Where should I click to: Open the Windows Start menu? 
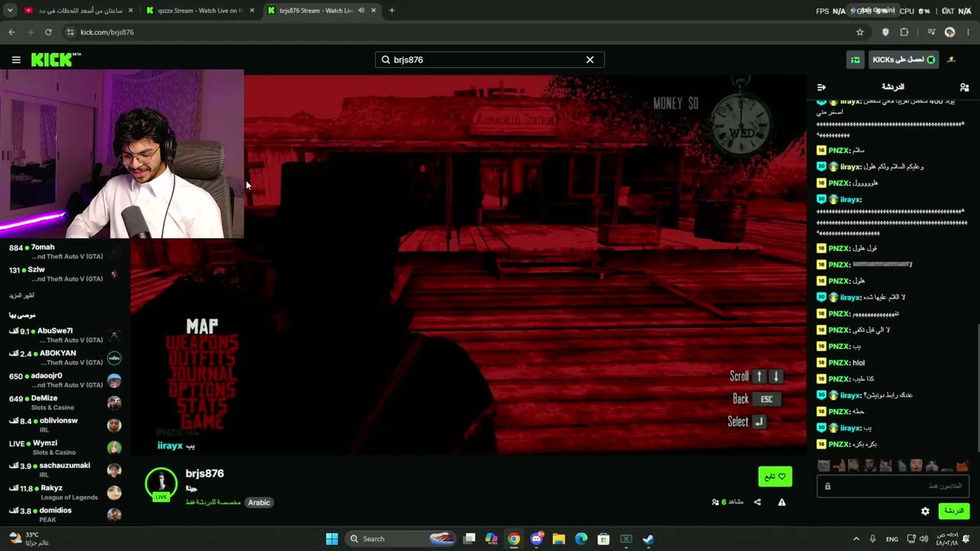(x=332, y=539)
